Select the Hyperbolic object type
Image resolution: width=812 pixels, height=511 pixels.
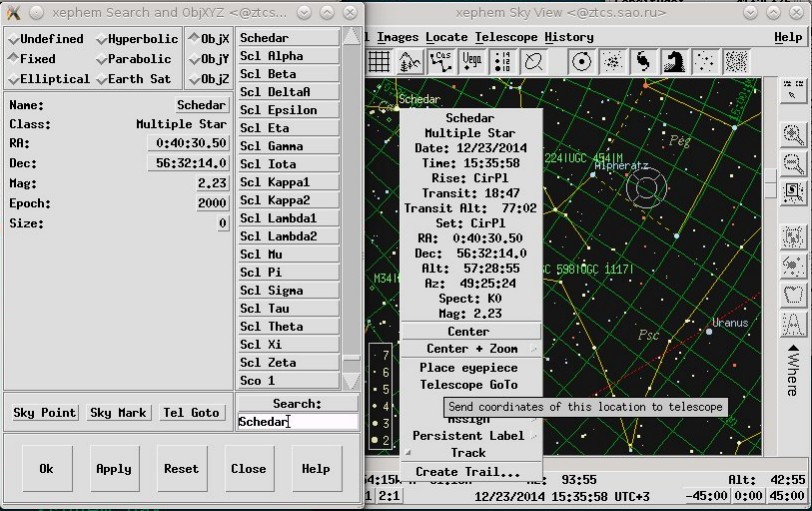(x=137, y=39)
